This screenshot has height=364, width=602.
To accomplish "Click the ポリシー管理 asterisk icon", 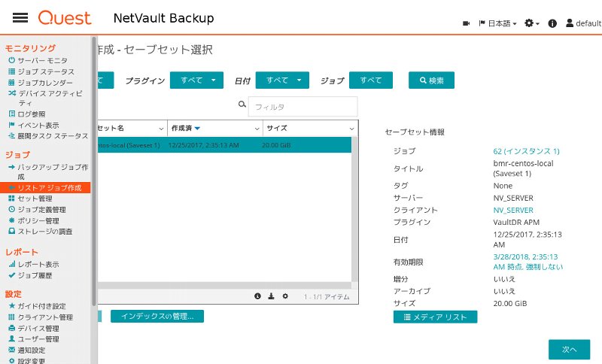I will [x=11, y=220].
